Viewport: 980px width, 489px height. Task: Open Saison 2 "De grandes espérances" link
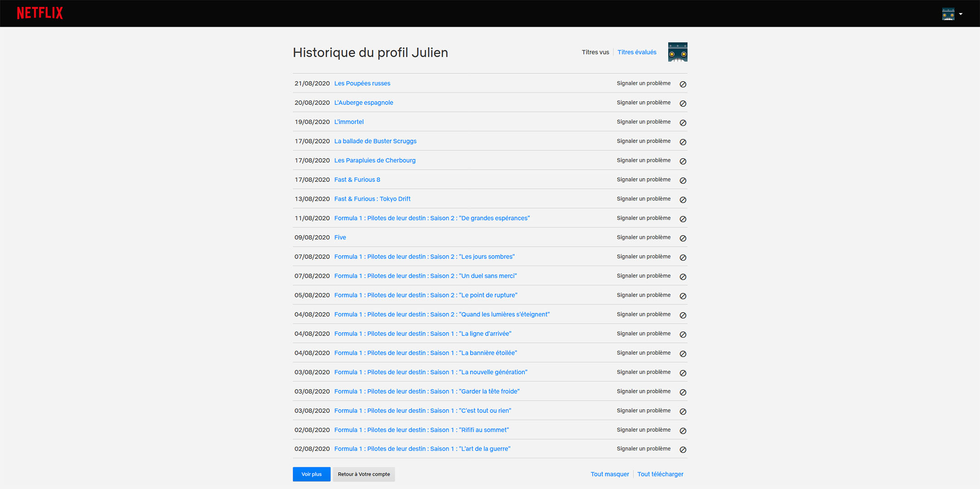coord(432,218)
